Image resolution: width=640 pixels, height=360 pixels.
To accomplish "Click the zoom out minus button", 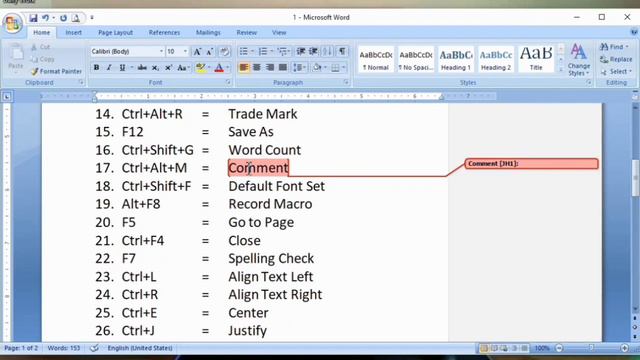I will click(560, 348).
